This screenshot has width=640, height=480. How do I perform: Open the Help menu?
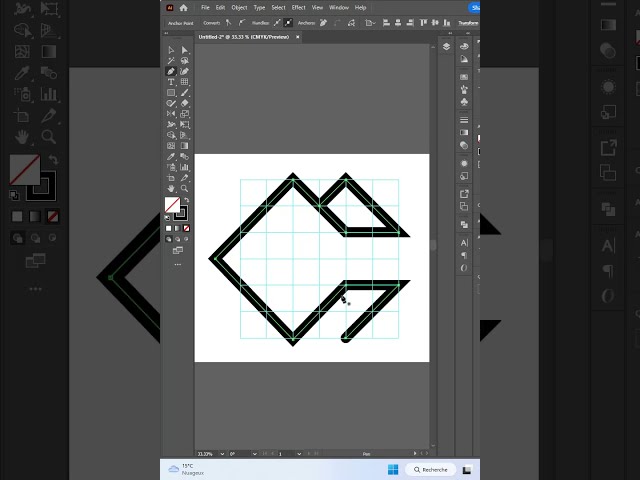coord(360,8)
